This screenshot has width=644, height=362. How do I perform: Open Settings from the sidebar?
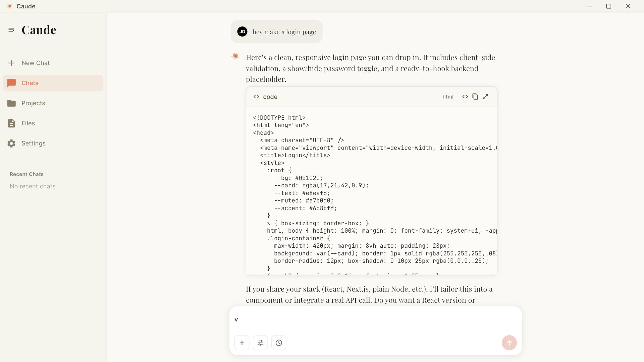point(33,143)
